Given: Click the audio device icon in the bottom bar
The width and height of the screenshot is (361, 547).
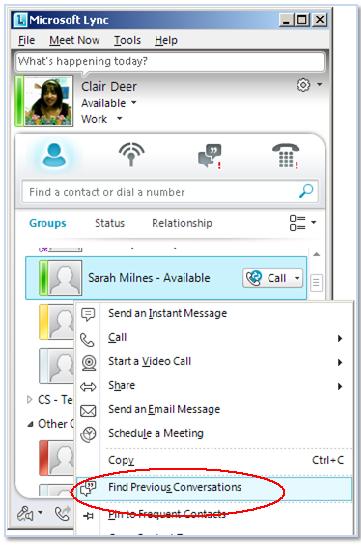Looking at the screenshot, I should tap(26, 514).
